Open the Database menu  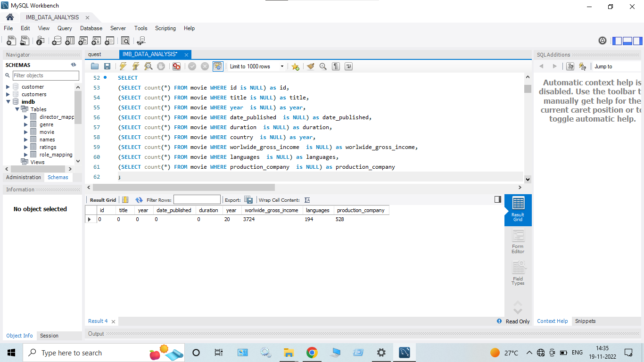(x=91, y=28)
